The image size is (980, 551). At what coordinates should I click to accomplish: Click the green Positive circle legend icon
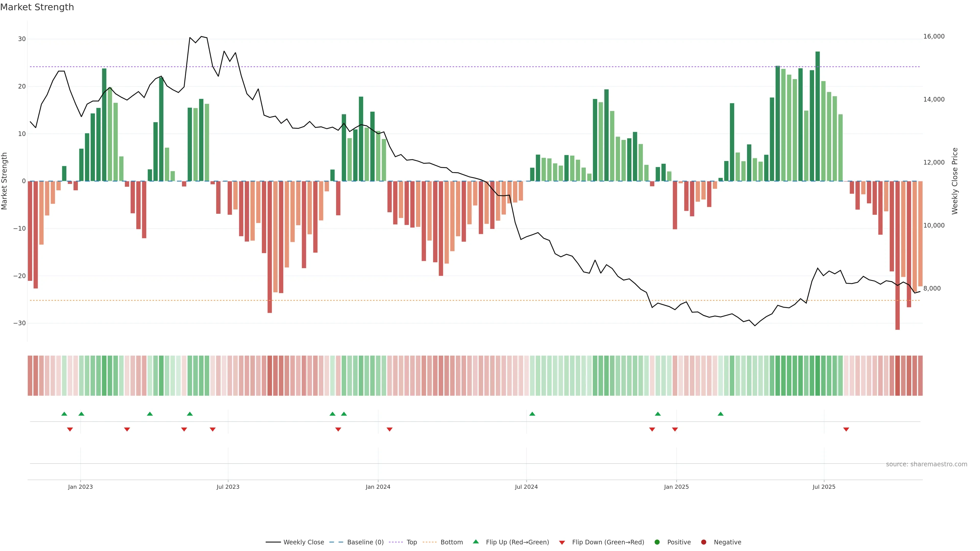coord(657,542)
